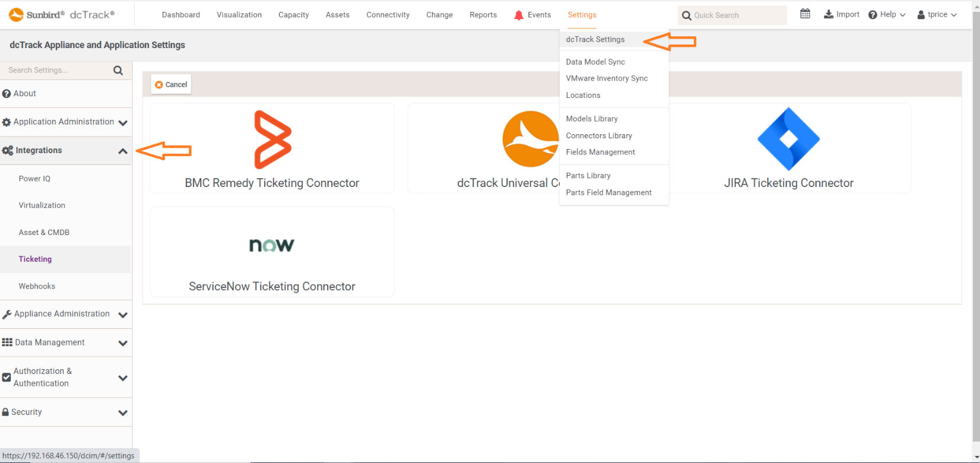Open the Visualization menu
This screenshot has height=463, width=980.
(239, 15)
